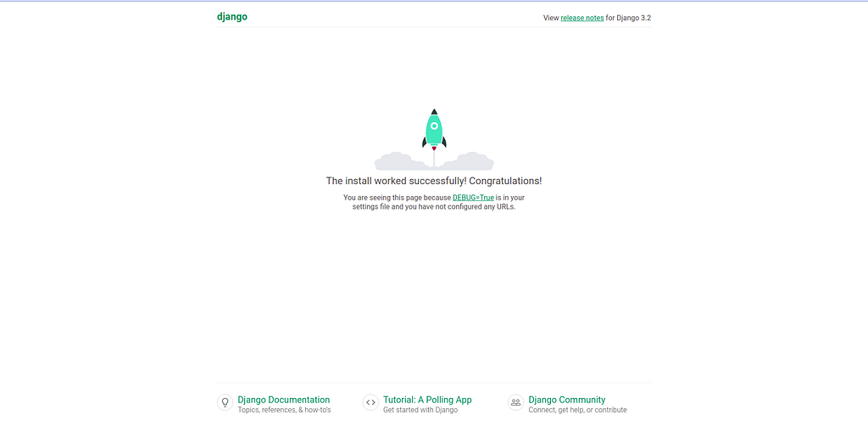Viewport: 868px width, 426px height.
Task: Open the release notes link
Action: [x=581, y=18]
